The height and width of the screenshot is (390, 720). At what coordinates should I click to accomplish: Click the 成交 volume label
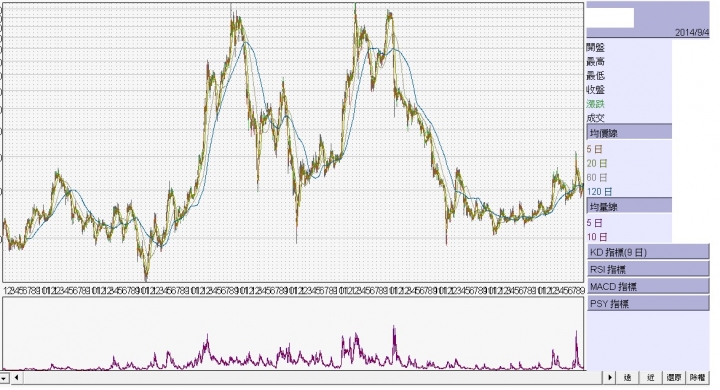point(596,118)
